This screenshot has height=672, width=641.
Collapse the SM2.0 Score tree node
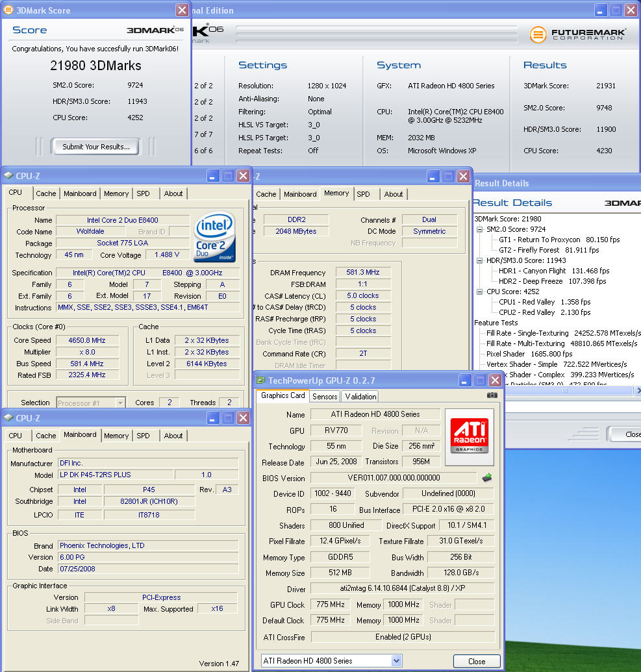coord(480,229)
